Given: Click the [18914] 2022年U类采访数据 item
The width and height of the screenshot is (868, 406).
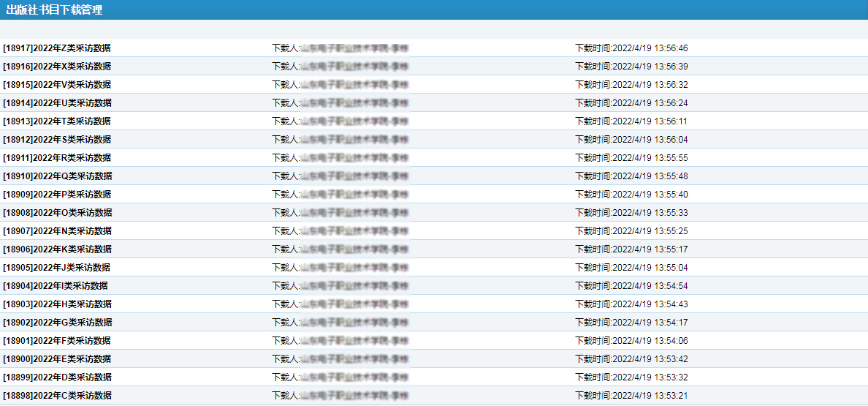Looking at the screenshot, I should (x=57, y=103).
